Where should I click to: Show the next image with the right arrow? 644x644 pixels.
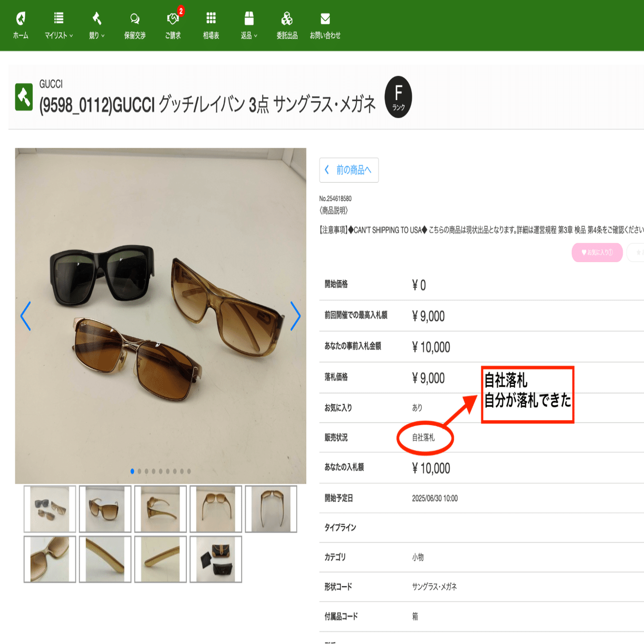[295, 316]
